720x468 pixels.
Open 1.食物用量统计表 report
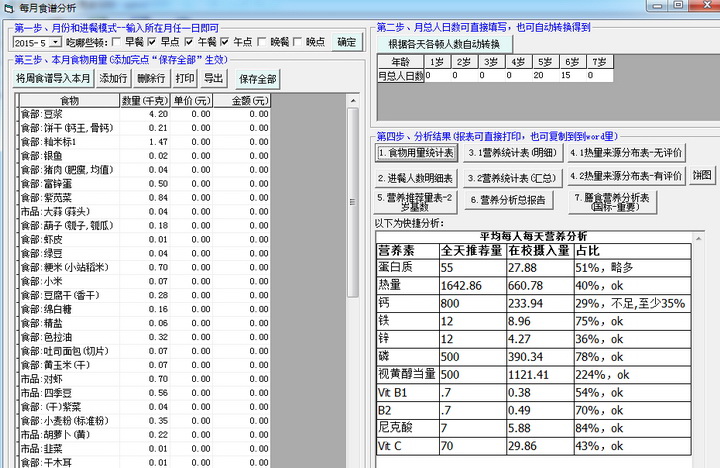pyautogui.click(x=416, y=153)
